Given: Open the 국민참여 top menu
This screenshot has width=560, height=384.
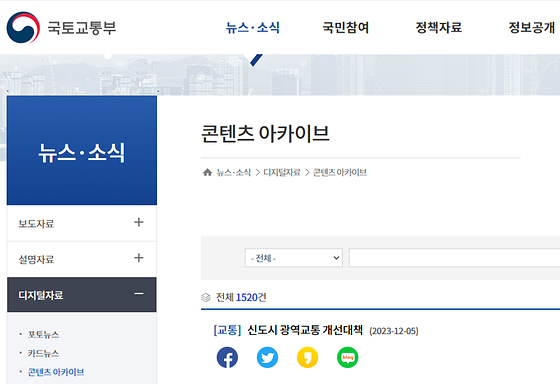Looking at the screenshot, I should (x=345, y=28).
